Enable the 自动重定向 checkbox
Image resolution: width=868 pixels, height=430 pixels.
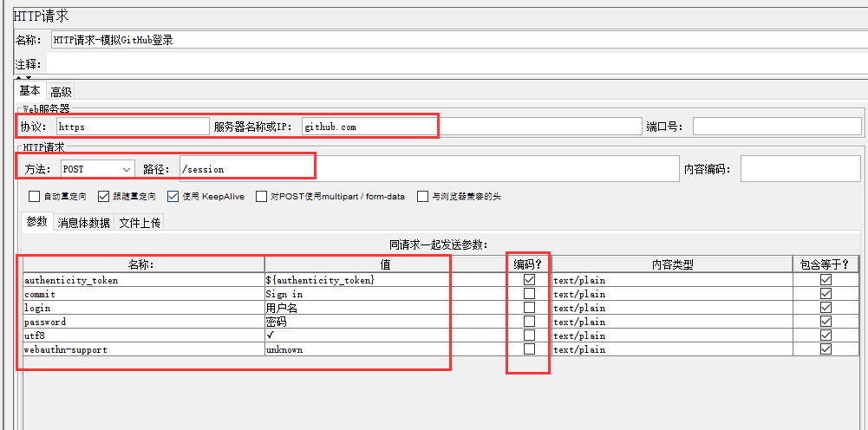[x=35, y=197]
